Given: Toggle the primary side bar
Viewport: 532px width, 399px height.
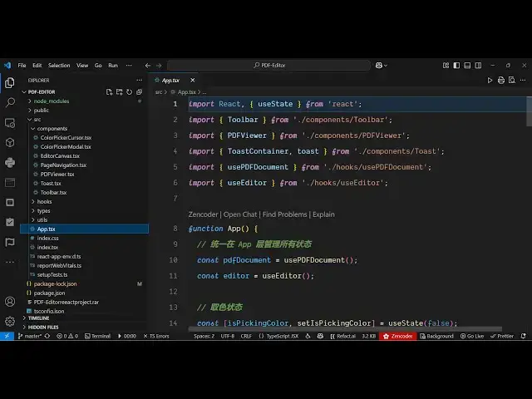Looking at the screenshot, I should tap(456, 65).
